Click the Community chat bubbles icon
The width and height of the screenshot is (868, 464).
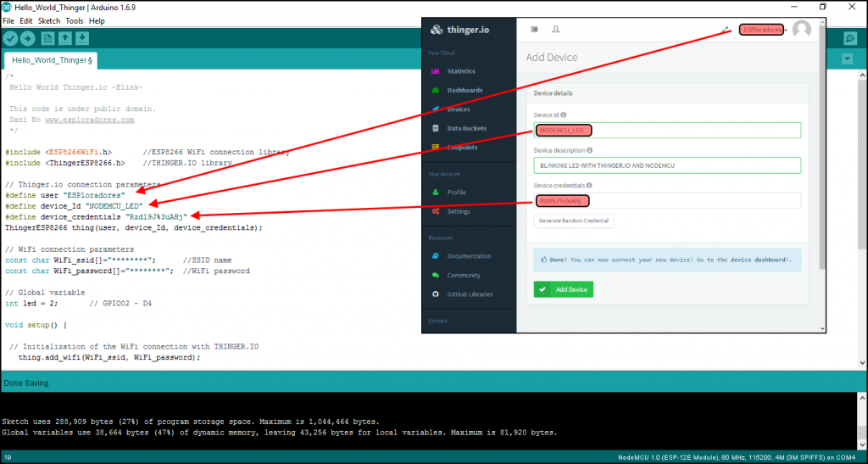pos(435,275)
